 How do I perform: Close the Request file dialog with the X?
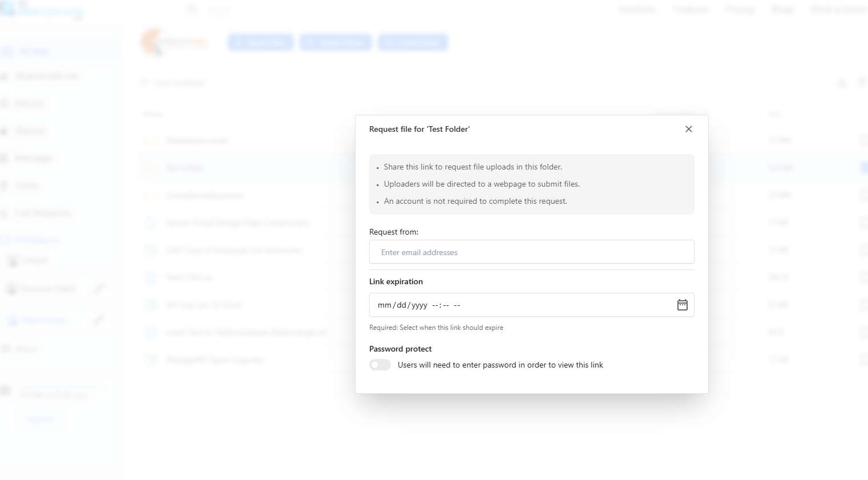click(x=688, y=129)
